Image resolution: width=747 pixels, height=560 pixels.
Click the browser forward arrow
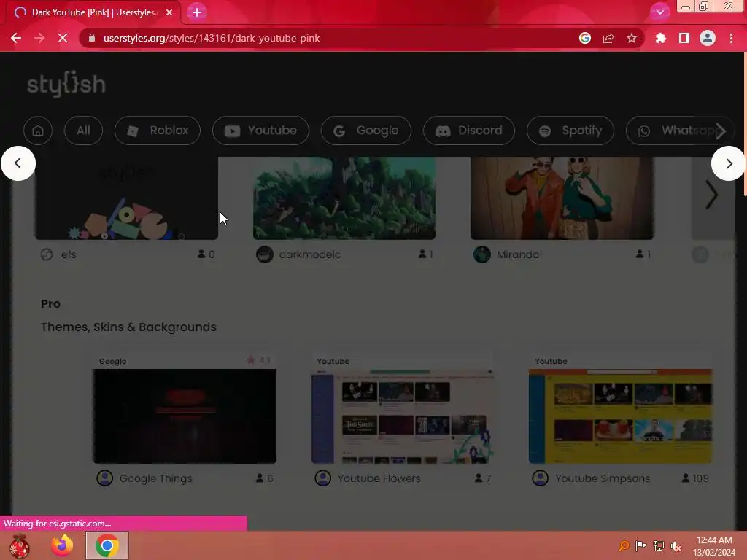point(39,38)
